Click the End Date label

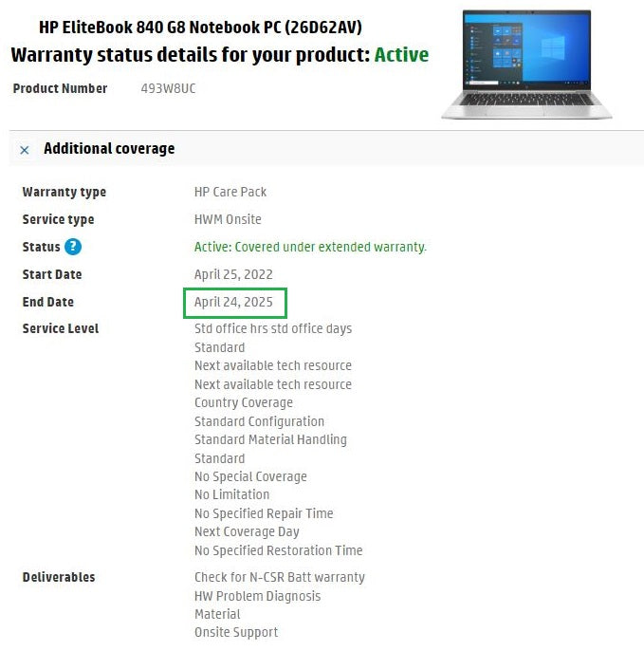tap(48, 302)
